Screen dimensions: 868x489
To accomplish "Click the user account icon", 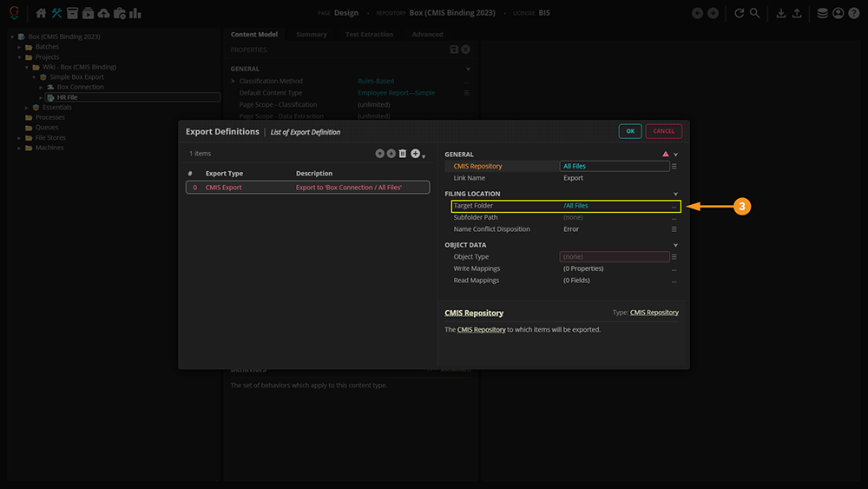I will pyautogui.click(x=838, y=13).
